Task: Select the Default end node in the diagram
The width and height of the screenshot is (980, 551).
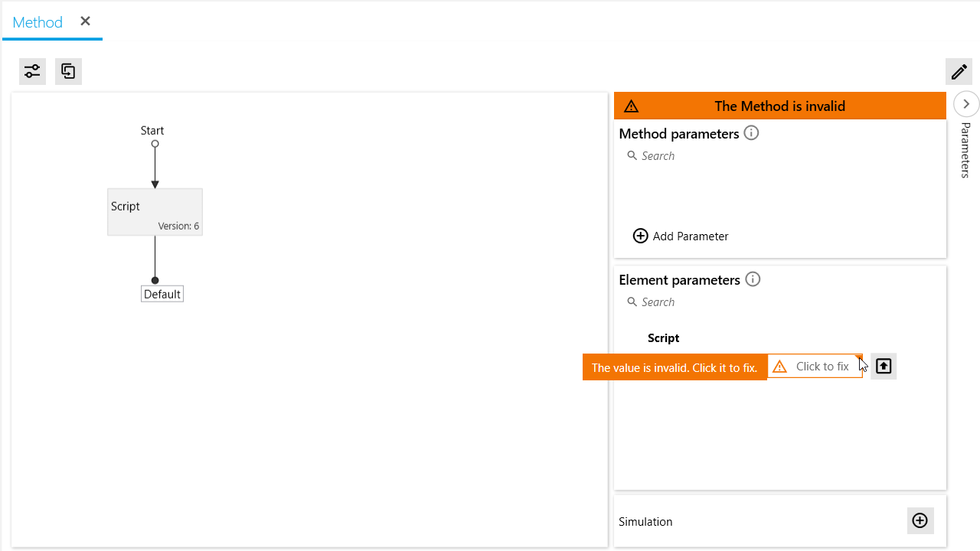Action: coord(162,294)
